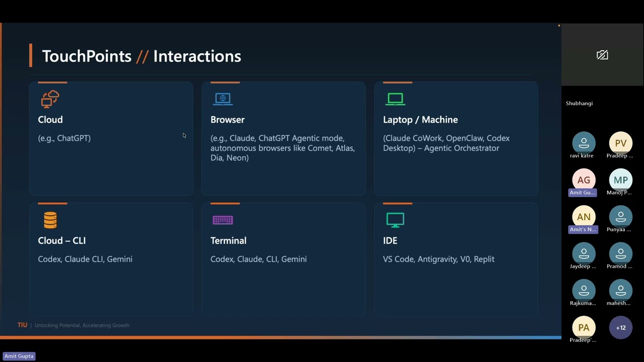Click the Cloud card heading

pyautogui.click(x=50, y=120)
